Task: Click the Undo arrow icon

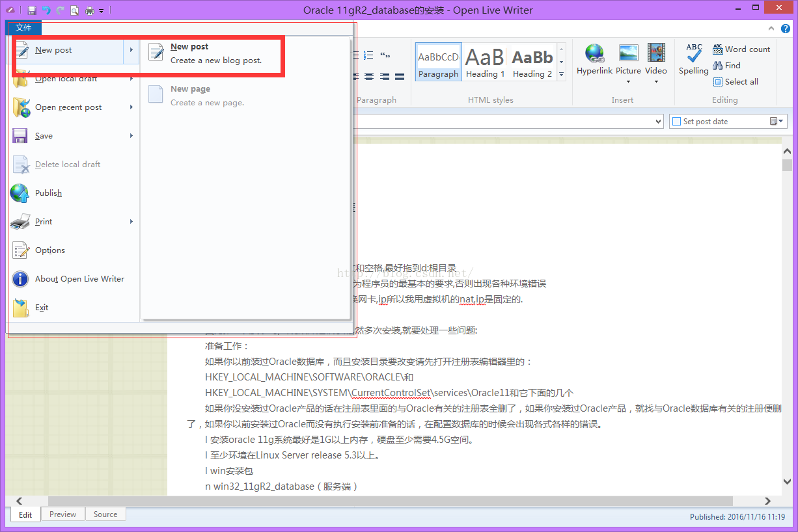Action: point(46,10)
